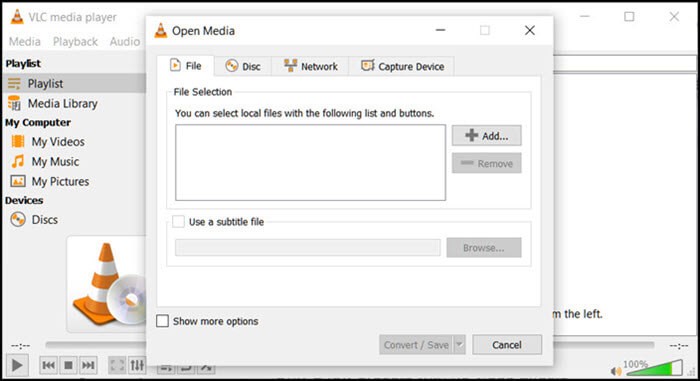The width and height of the screenshot is (700, 381).
Task: Mute audio via the speaker icon
Action: click(616, 371)
